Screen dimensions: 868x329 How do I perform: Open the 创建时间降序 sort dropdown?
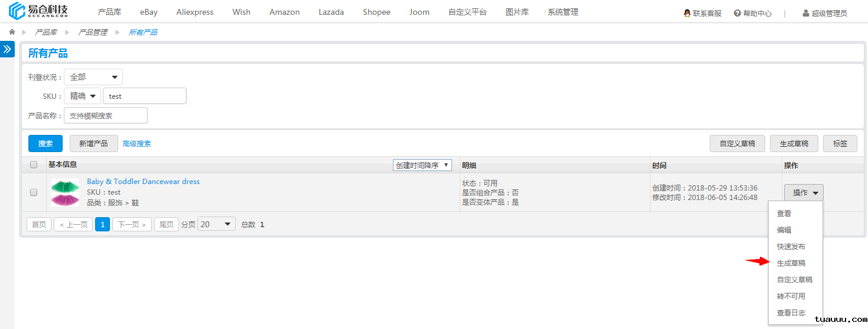point(422,165)
